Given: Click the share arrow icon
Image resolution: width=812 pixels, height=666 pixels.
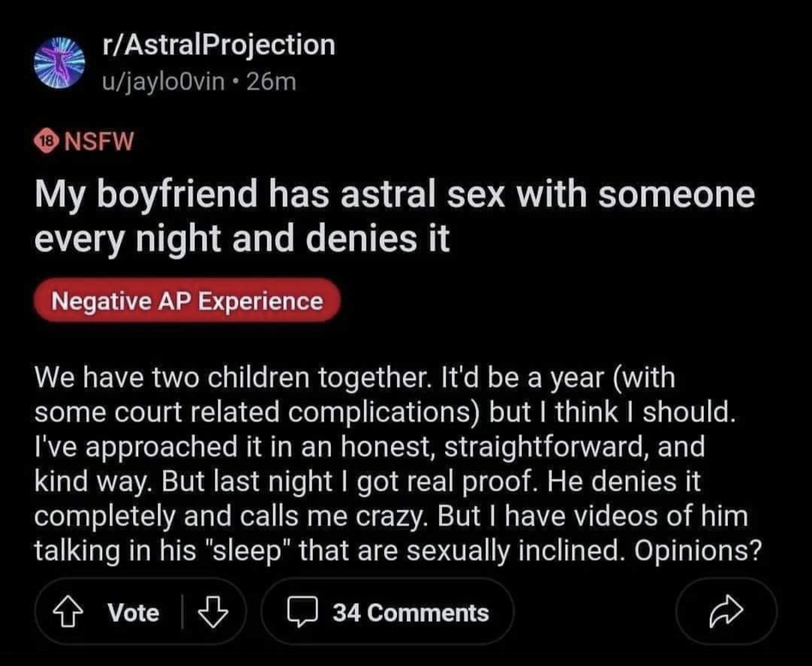Looking at the screenshot, I should coord(726,611).
